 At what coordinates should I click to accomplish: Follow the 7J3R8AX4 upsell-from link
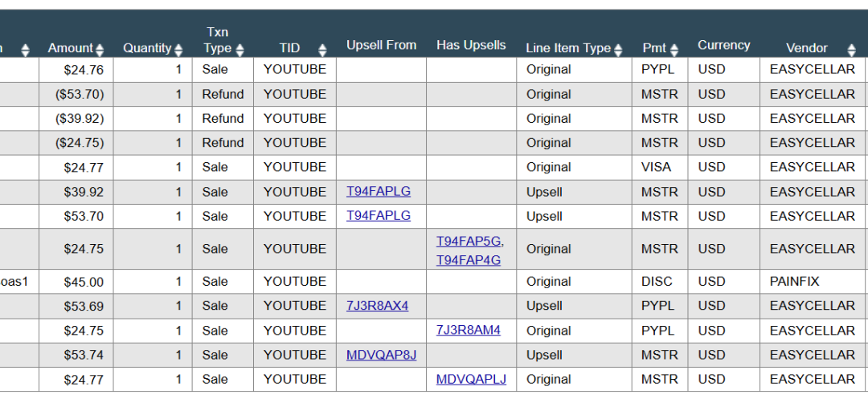378,306
